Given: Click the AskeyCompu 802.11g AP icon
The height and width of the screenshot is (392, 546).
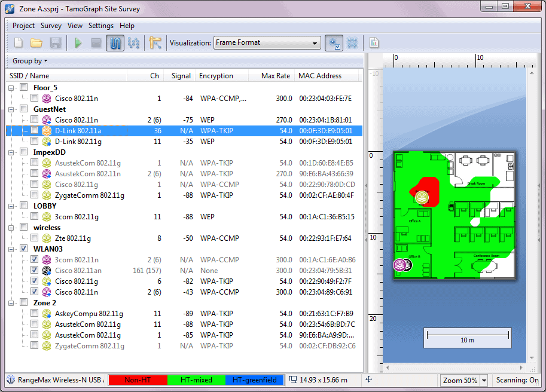Looking at the screenshot, I should (x=46, y=314).
